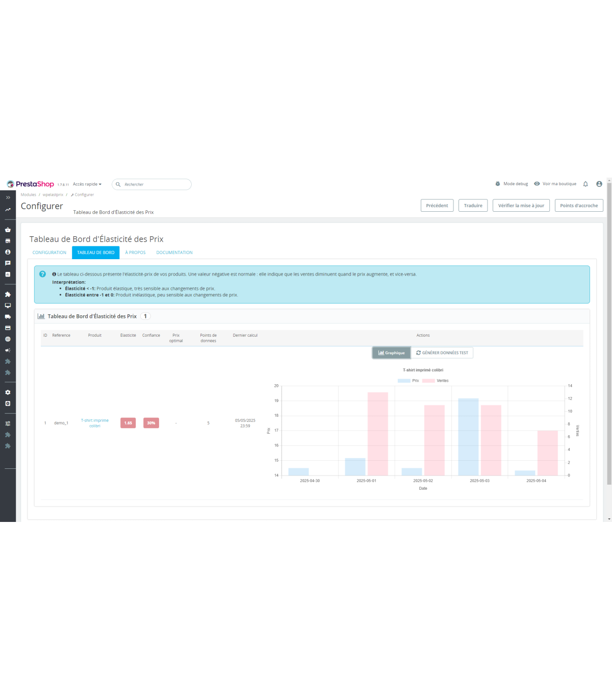This screenshot has height=700, width=612.
Task: Switch to the Documentation tab
Action: point(174,253)
